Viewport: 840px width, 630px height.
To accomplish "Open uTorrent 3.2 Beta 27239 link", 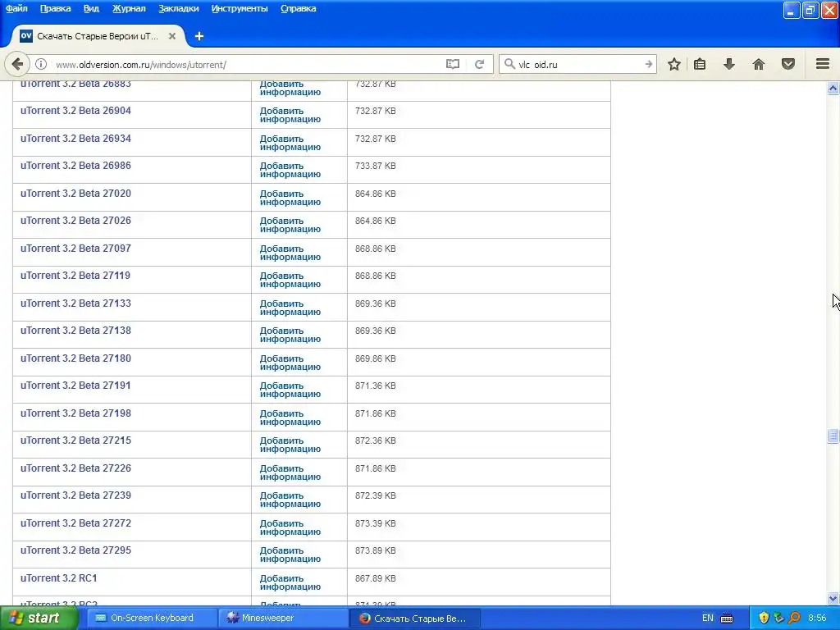I will 75,495.
